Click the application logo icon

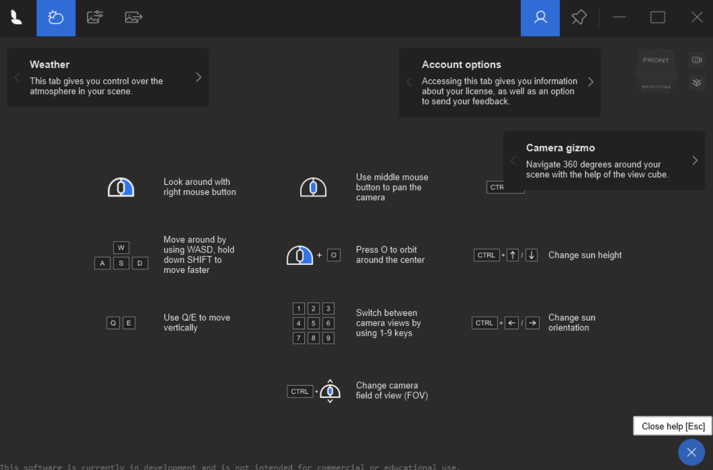[x=17, y=17]
